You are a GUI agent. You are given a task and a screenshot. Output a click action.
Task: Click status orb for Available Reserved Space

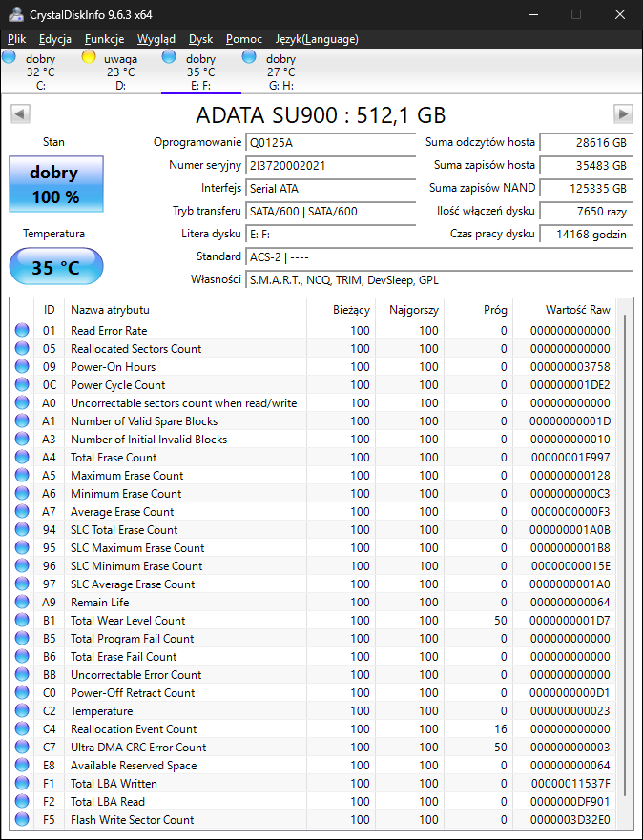[x=22, y=765]
